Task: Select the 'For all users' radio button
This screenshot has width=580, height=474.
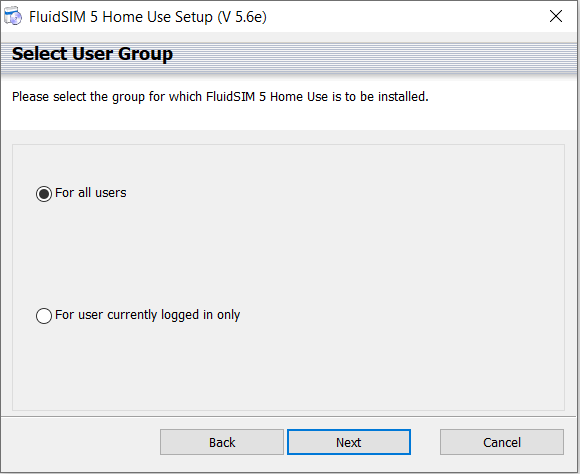Action: point(44,194)
